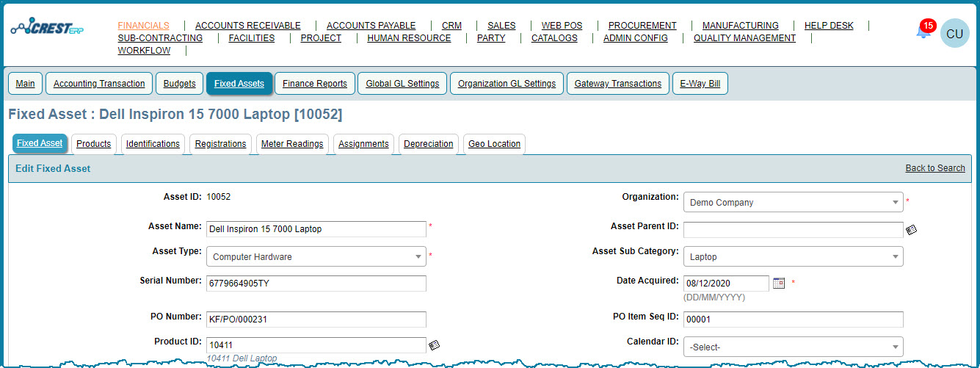
Task: Open the Facilities module
Action: 252,37
